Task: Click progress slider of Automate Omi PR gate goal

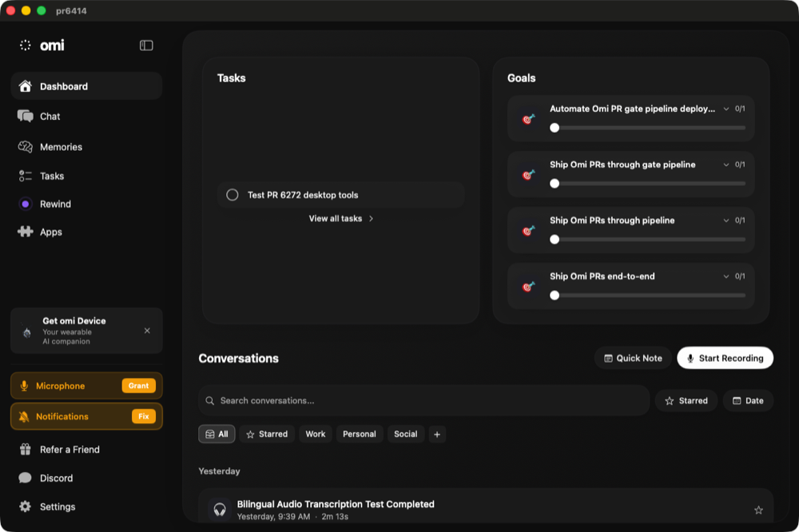Action: pos(648,128)
